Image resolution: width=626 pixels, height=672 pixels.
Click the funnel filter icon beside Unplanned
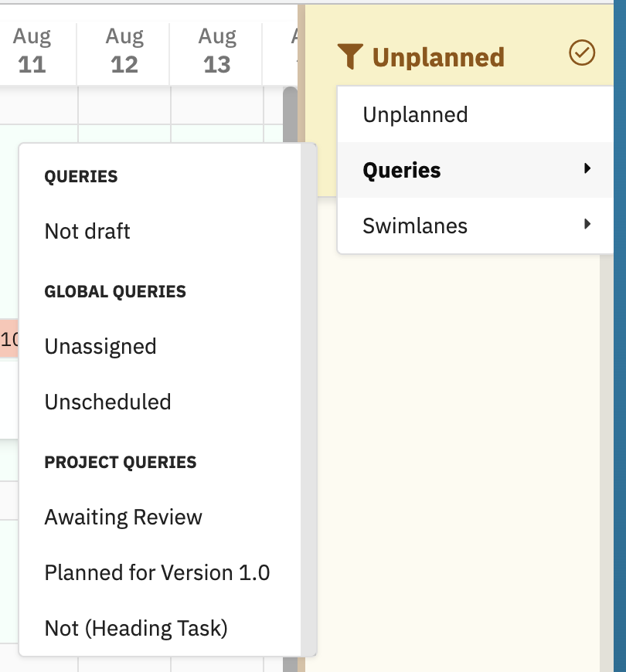coord(350,56)
